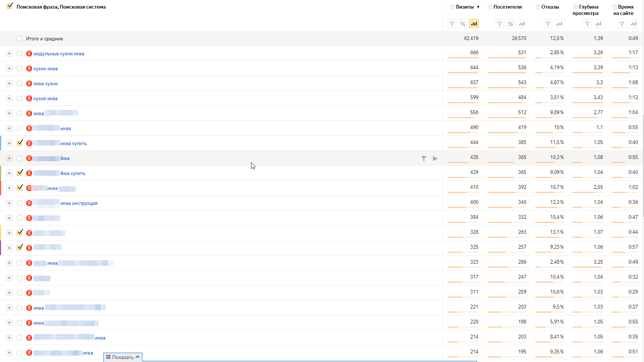Viewport: 644px width, 362px height.
Task: Open the filter icon under Глубина просмотра
Action: coord(588,24)
